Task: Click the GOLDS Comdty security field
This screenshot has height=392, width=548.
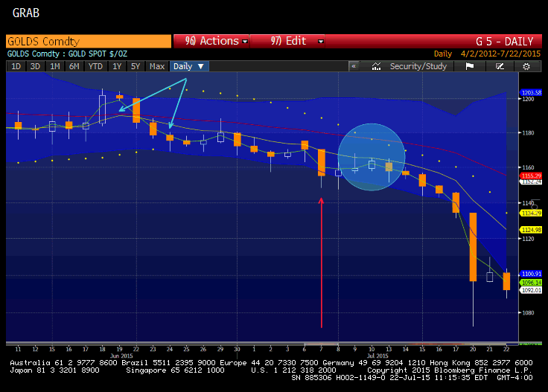Action: [x=89, y=41]
